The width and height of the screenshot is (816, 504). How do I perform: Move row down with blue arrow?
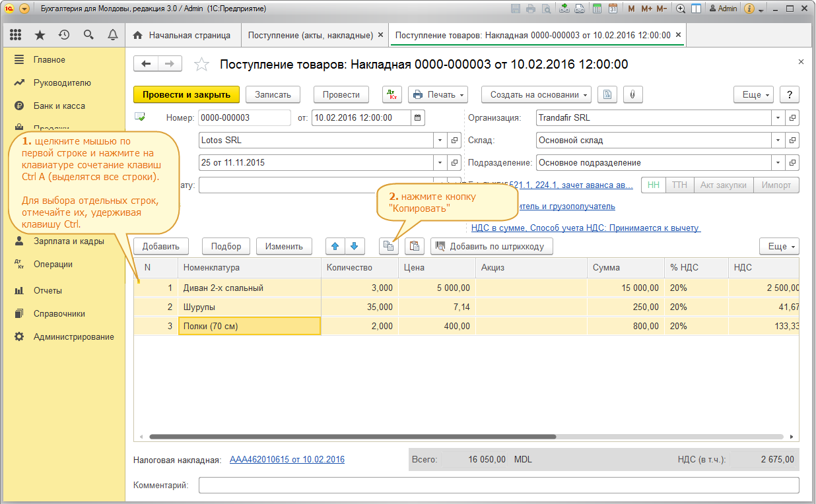pyautogui.click(x=355, y=246)
